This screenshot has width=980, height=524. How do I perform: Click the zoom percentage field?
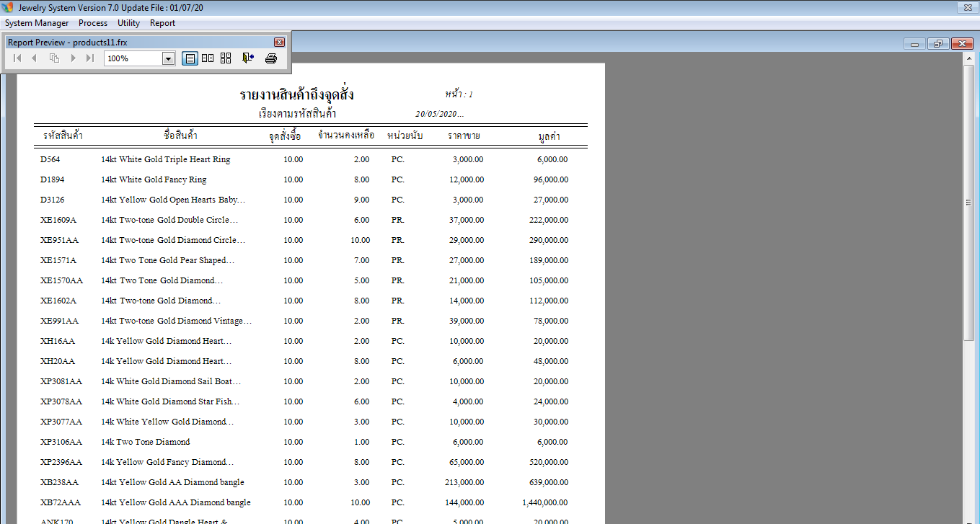[133, 58]
